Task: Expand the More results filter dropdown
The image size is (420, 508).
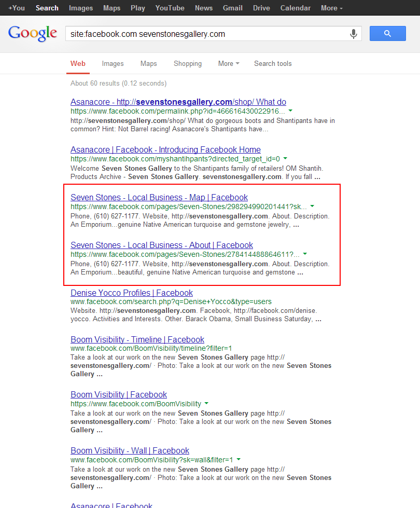Action: pyautogui.click(x=229, y=63)
